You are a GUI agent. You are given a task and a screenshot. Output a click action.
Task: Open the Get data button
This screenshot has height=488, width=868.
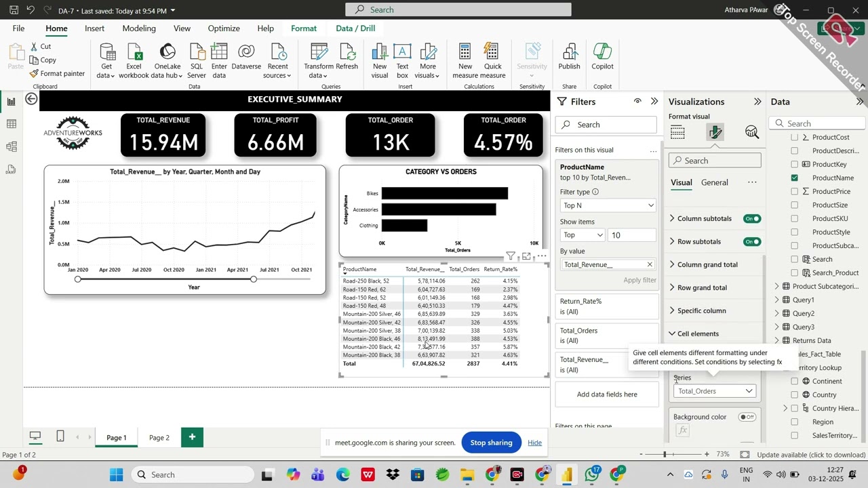pyautogui.click(x=106, y=60)
